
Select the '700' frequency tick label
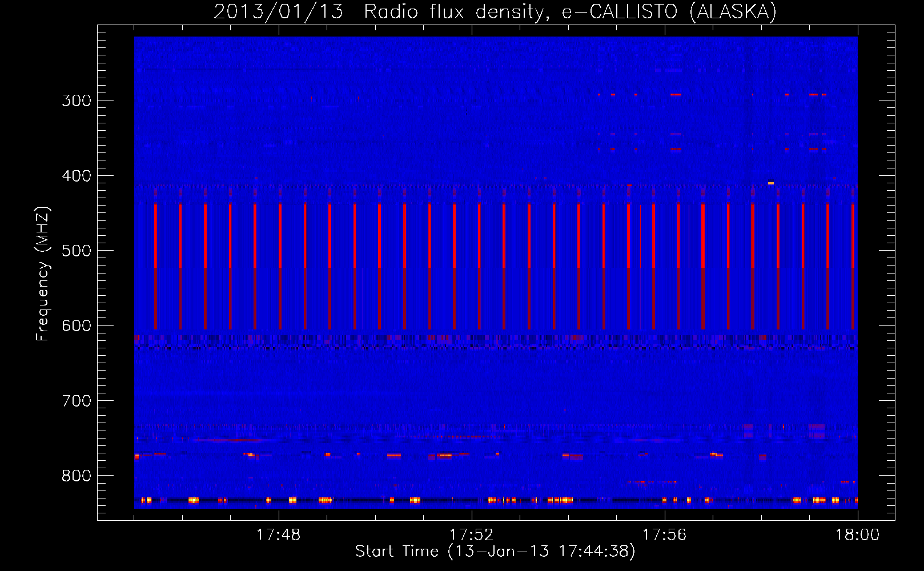point(77,401)
